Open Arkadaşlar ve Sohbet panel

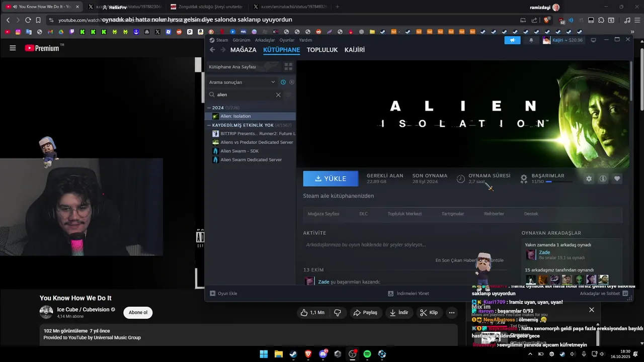pos(604,293)
